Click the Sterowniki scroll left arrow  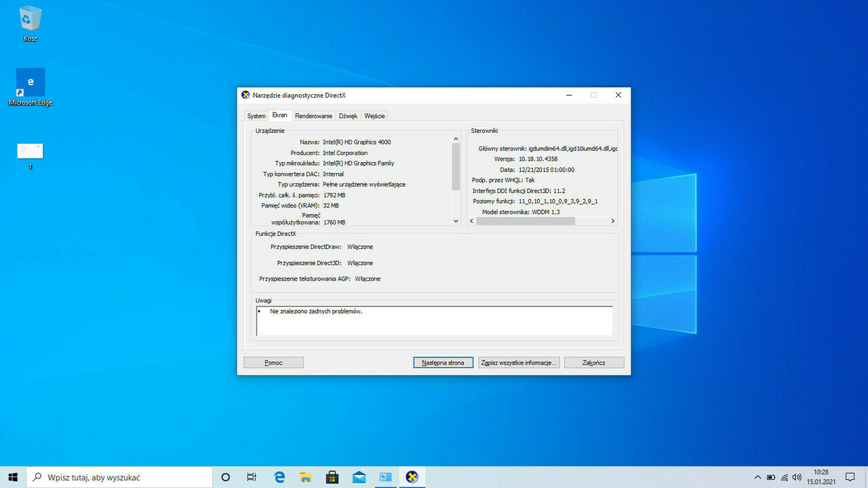tap(472, 221)
